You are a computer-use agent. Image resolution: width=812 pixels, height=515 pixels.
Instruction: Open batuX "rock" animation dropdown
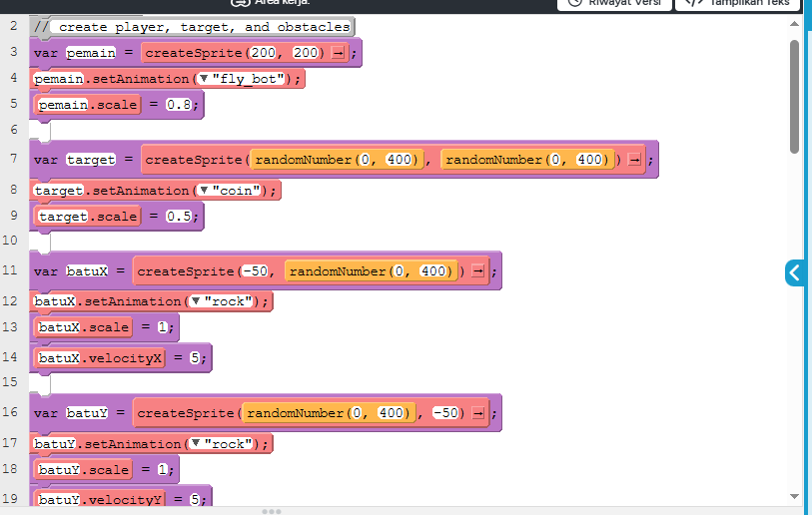[195, 301]
